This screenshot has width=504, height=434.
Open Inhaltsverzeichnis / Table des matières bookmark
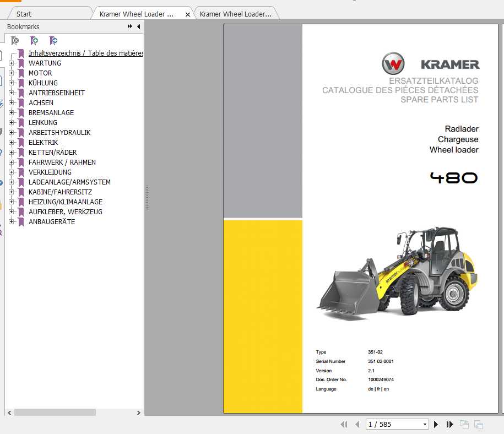(85, 53)
